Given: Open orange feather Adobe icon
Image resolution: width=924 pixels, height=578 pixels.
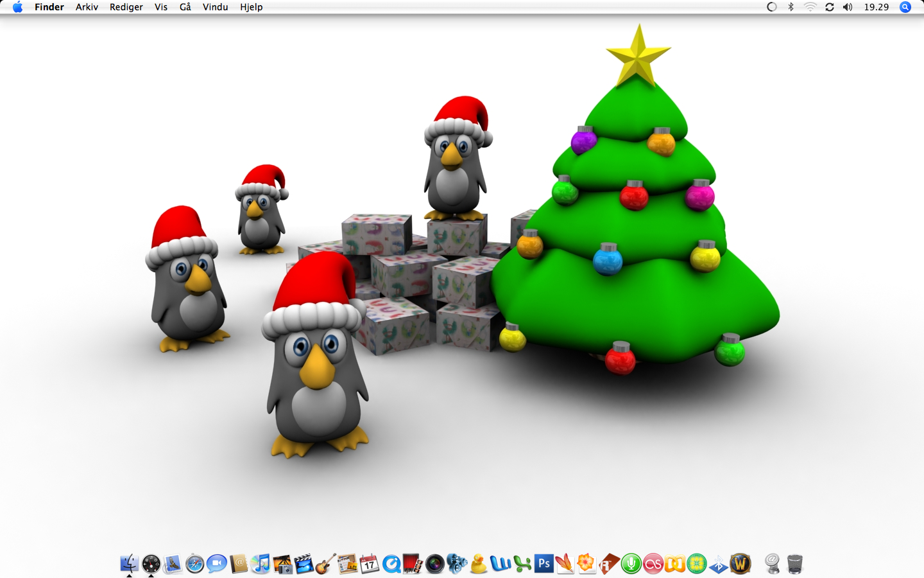Looking at the screenshot, I should [x=565, y=564].
